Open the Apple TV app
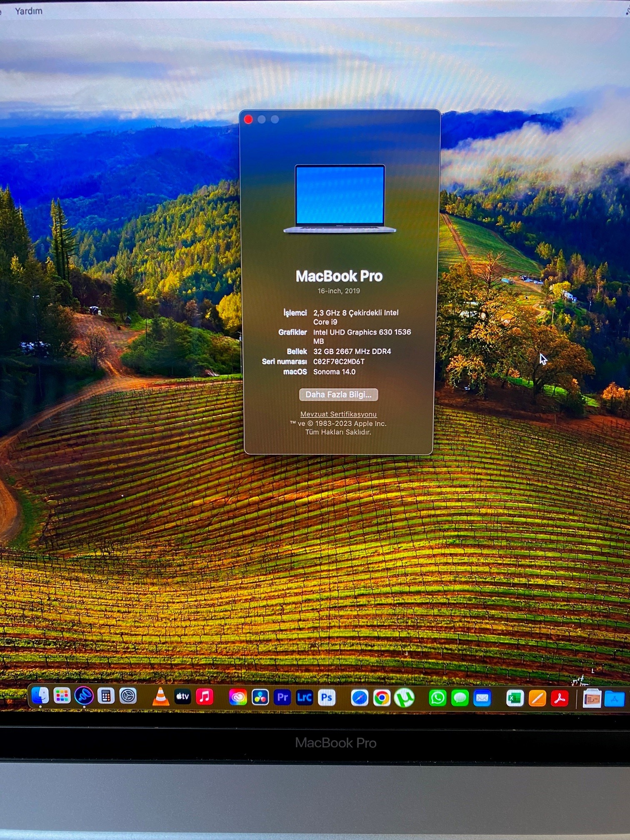Viewport: 630px width, 840px height. click(182, 697)
